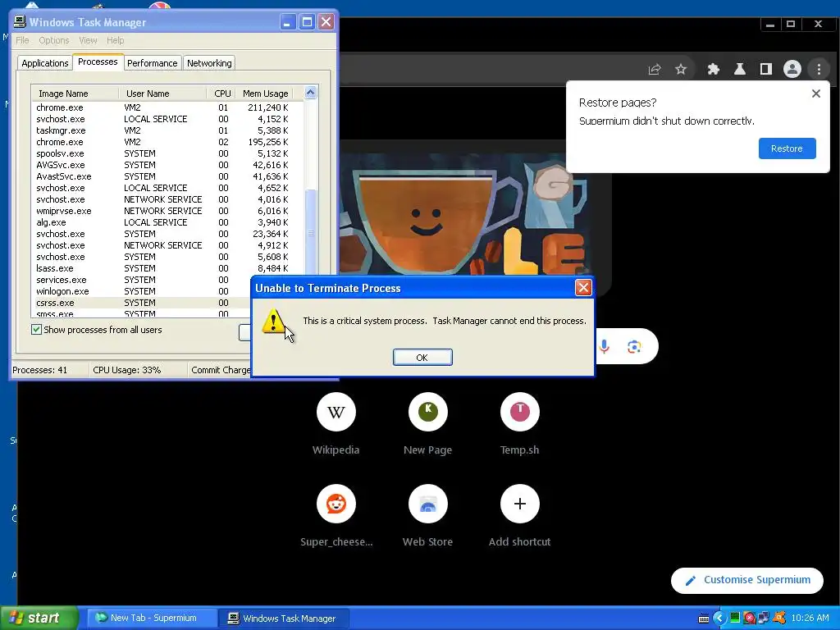The image size is (840, 630).
Task: Open Task Manager View menu
Action: [88, 40]
